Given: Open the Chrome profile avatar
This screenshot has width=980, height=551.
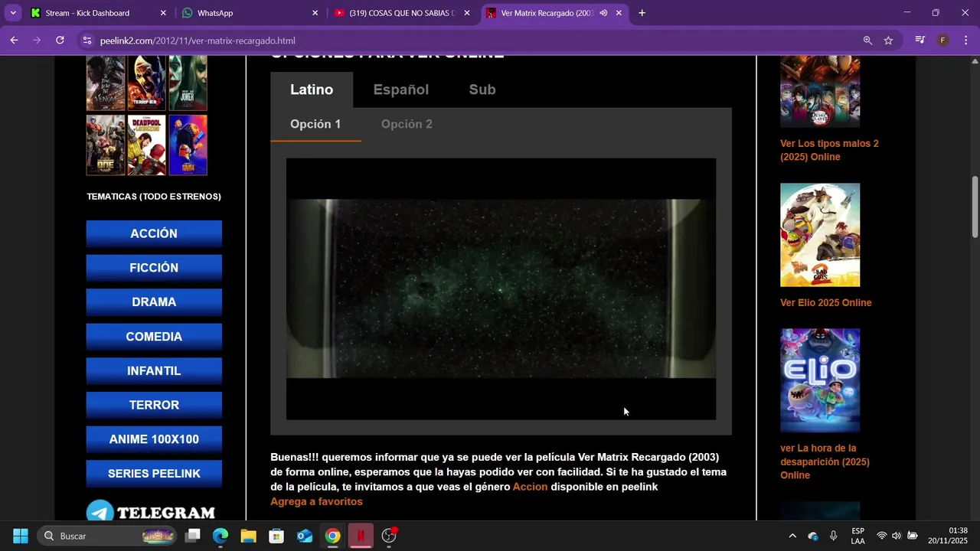Looking at the screenshot, I should 943,41.
